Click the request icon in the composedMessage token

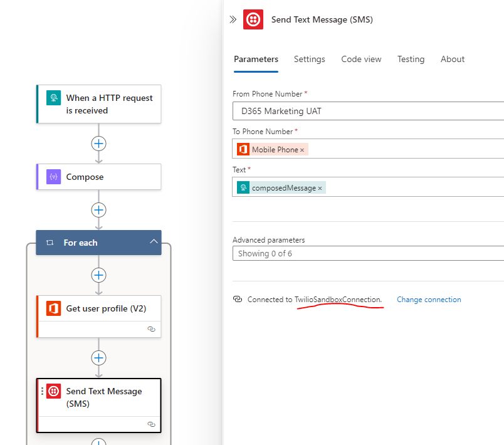(243, 187)
